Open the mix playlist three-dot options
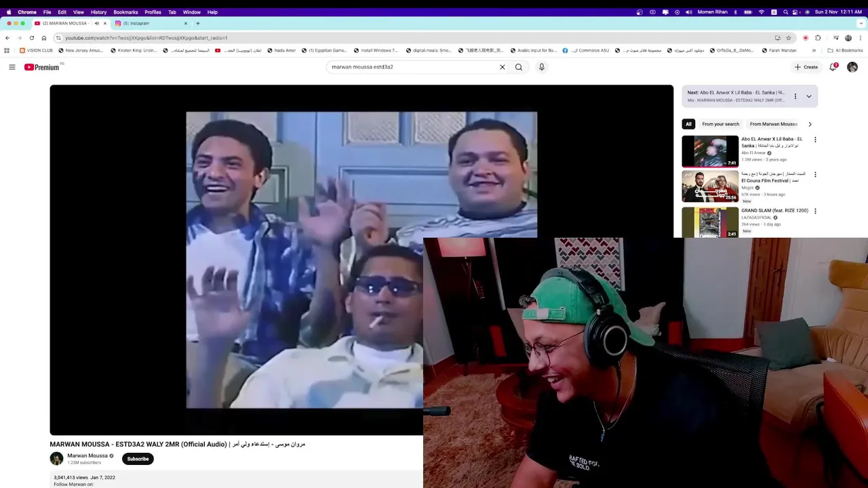The image size is (868, 488). click(795, 96)
